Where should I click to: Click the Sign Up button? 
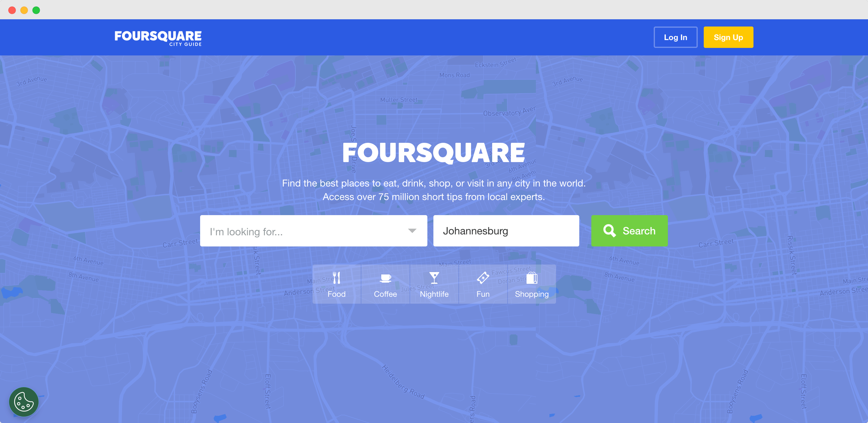(728, 37)
